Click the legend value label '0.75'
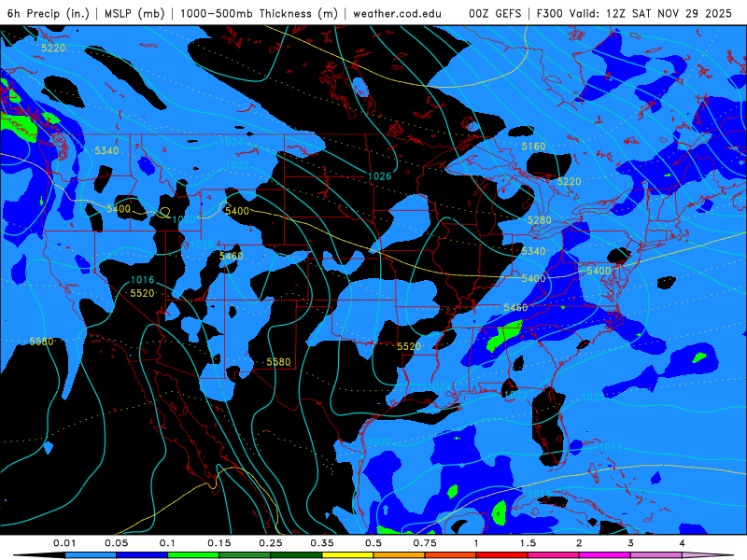Viewport: 747px width, 560px height. (x=425, y=543)
